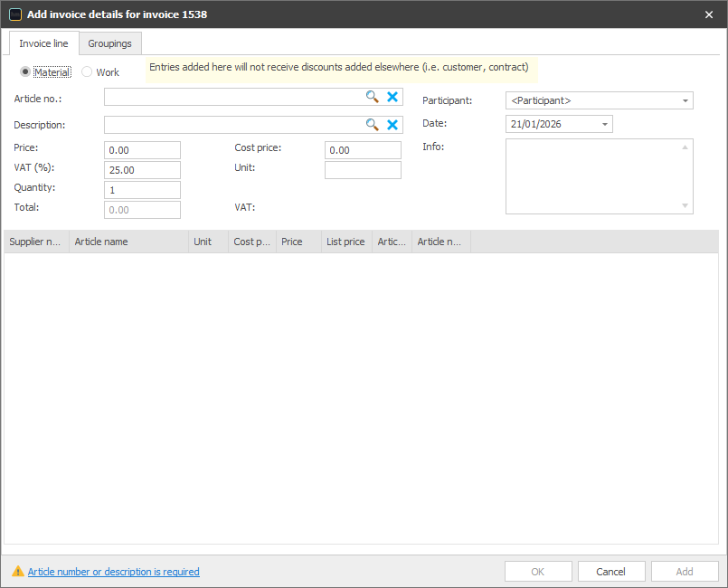
Task: Click into the VAT (%) field
Action: click(142, 170)
